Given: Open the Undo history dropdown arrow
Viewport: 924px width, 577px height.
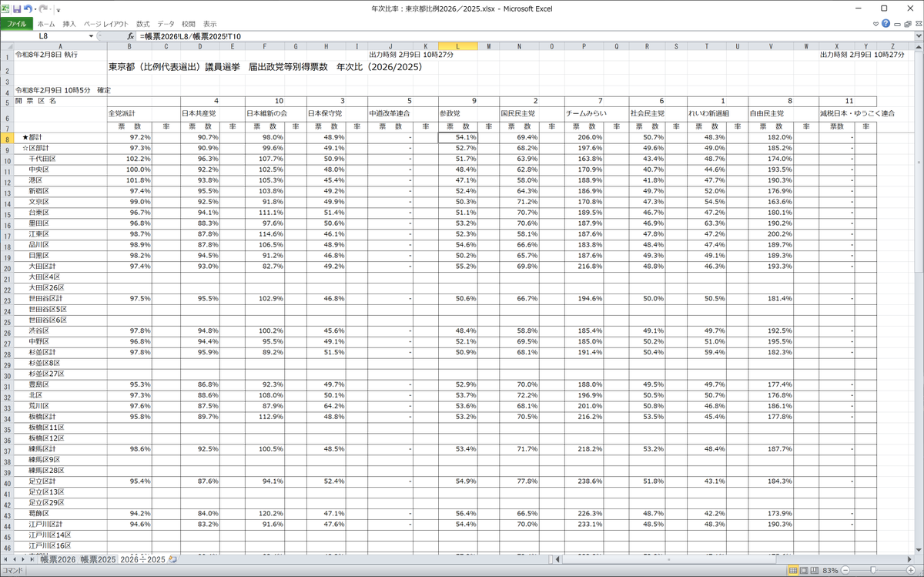Looking at the screenshot, I should 36,8.
